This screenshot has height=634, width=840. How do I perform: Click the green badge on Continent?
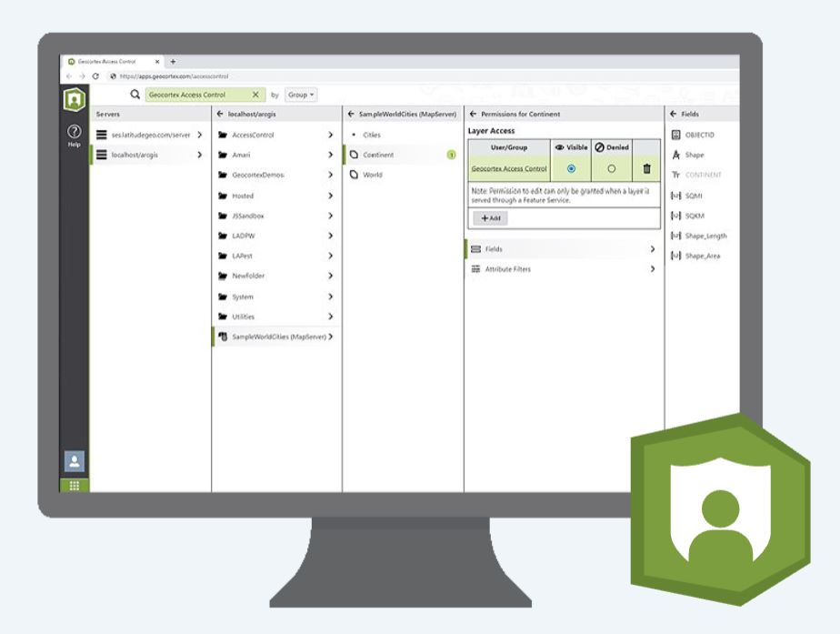pyautogui.click(x=451, y=155)
